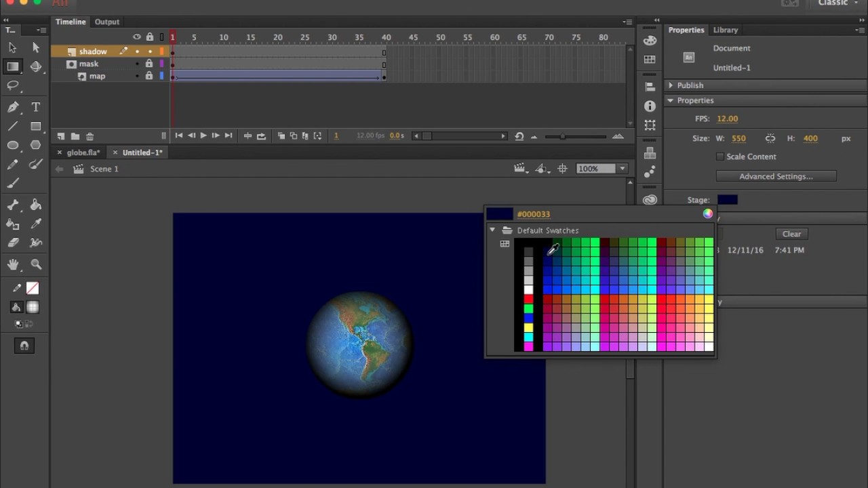Select the Text tool

36,107
